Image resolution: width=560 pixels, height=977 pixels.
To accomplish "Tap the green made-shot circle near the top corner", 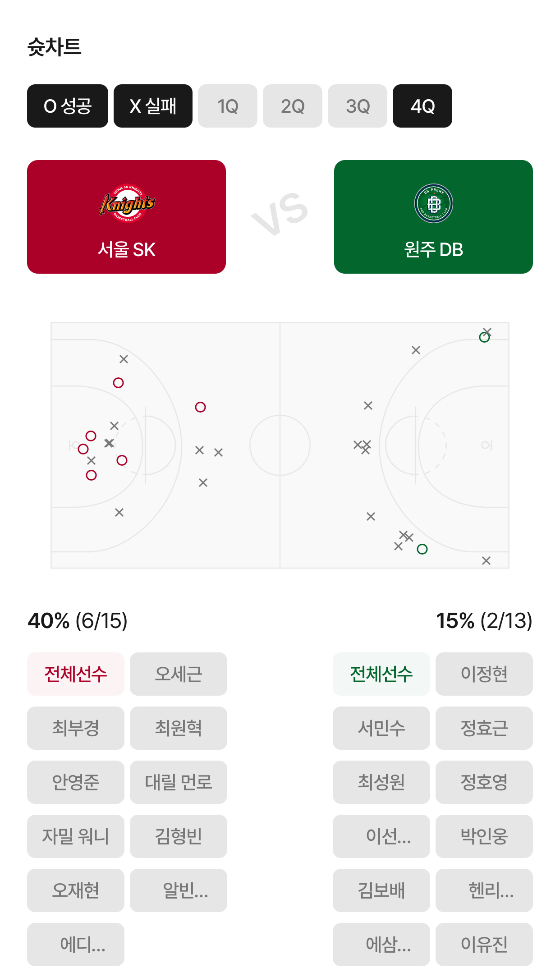I will click(484, 337).
